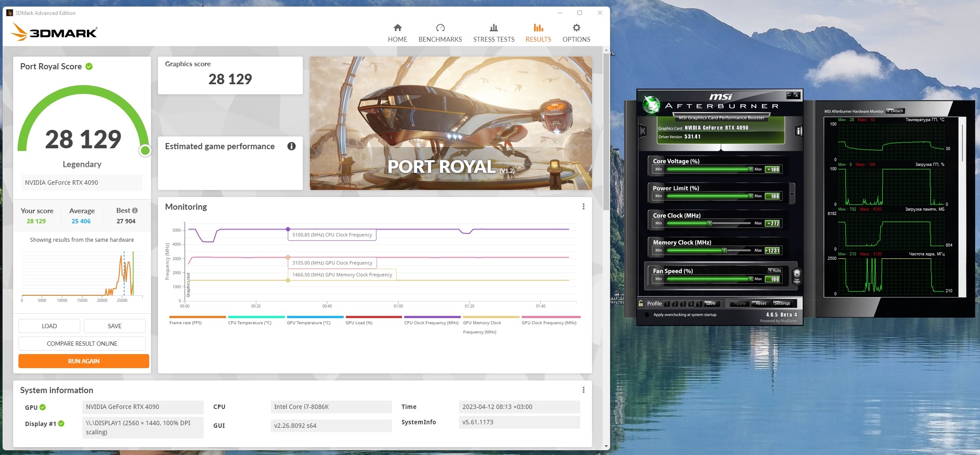980x455 pixels.
Task: Close the MSI Afterburner window
Action: click(x=796, y=95)
